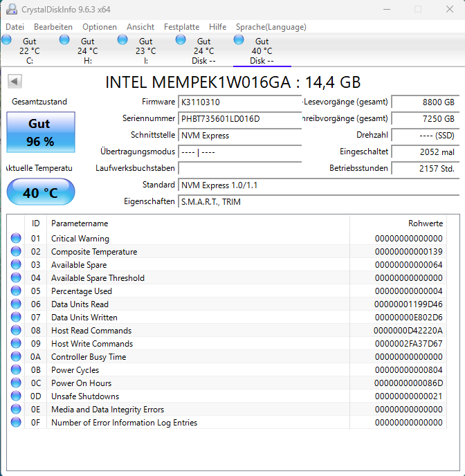Click status orb for Percentage Used row
This screenshot has height=476, width=465.
16,291
